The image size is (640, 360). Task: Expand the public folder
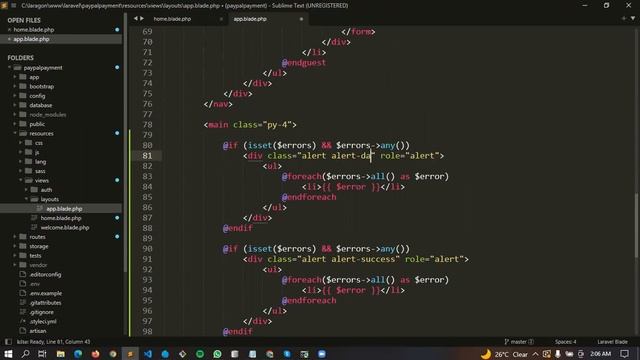[x=15, y=124]
